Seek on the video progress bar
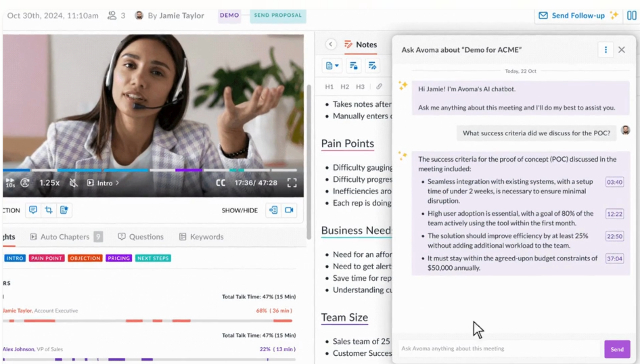 point(150,170)
